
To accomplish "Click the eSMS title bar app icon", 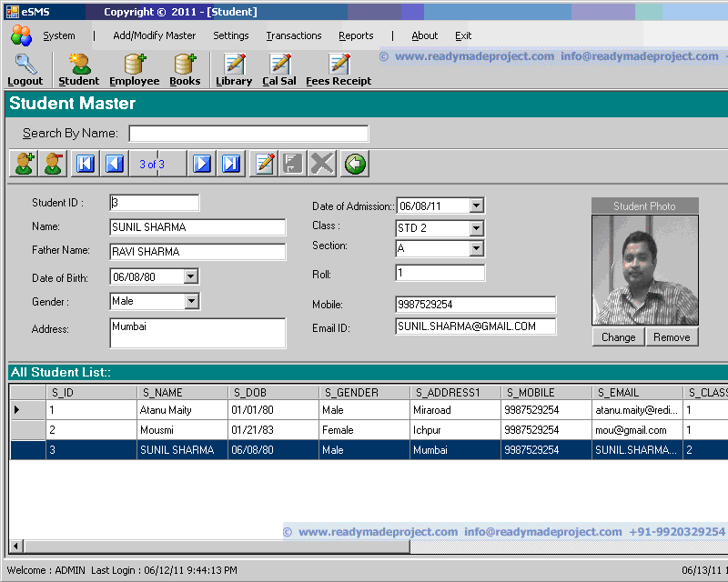I will click(12, 12).
